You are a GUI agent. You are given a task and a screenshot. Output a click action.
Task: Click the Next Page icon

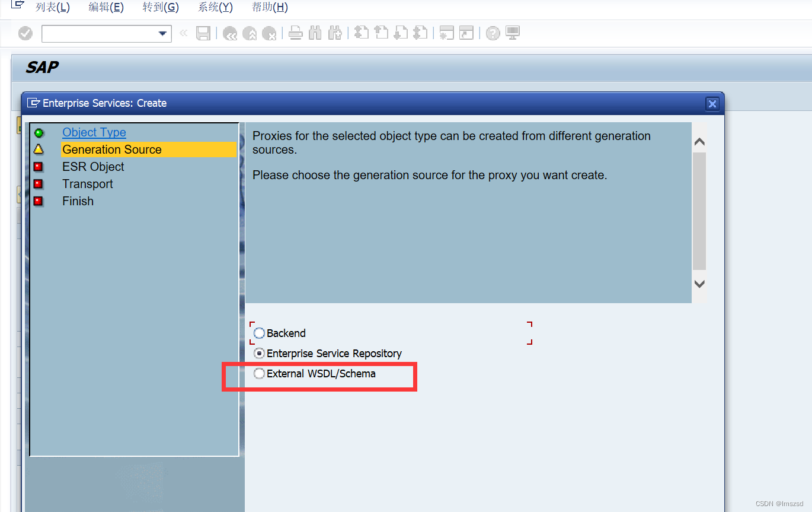401,33
